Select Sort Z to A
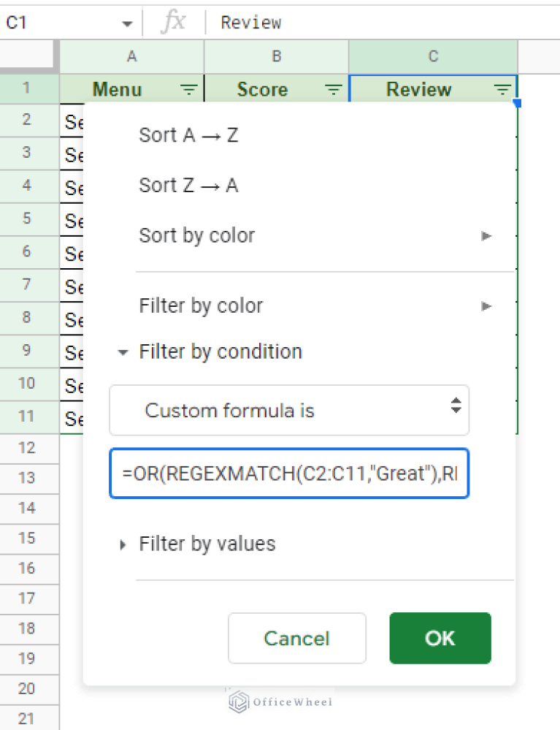This screenshot has width=560, height=730. tap(188, 185)
